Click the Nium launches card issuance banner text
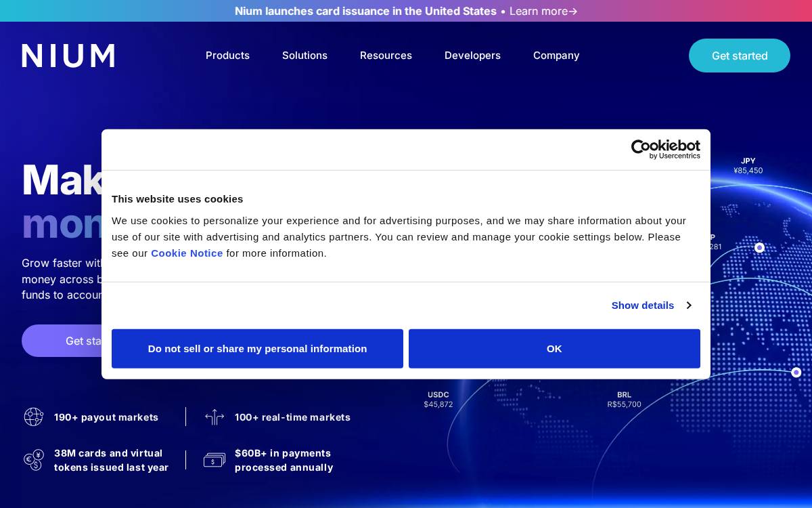This screenshot has height=508, width=812. click(x=365, y=11)
